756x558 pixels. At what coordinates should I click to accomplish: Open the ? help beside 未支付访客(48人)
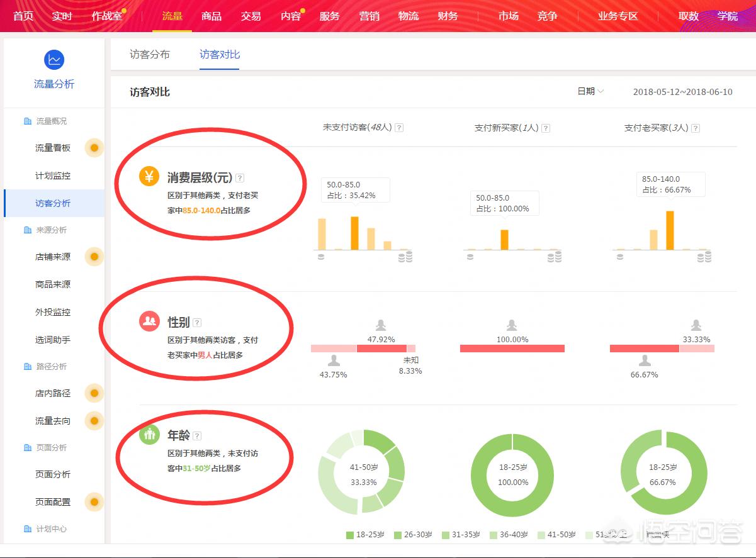click(x=400, y=128)
